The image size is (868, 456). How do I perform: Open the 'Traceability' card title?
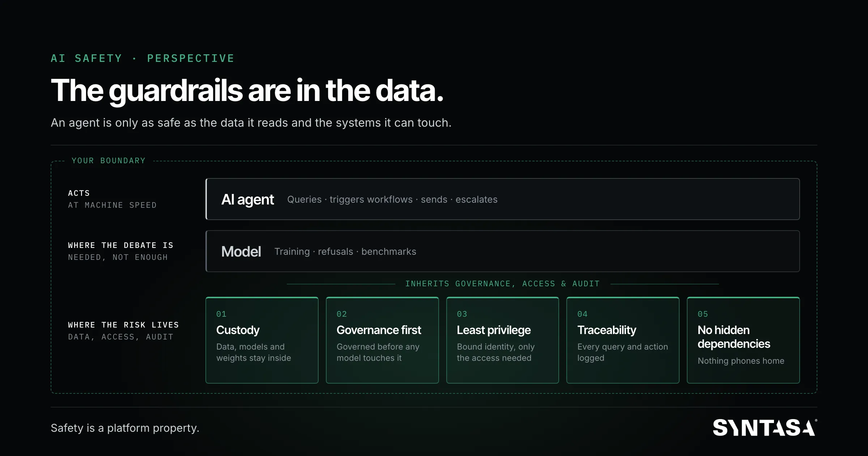(x=607, y=330)
